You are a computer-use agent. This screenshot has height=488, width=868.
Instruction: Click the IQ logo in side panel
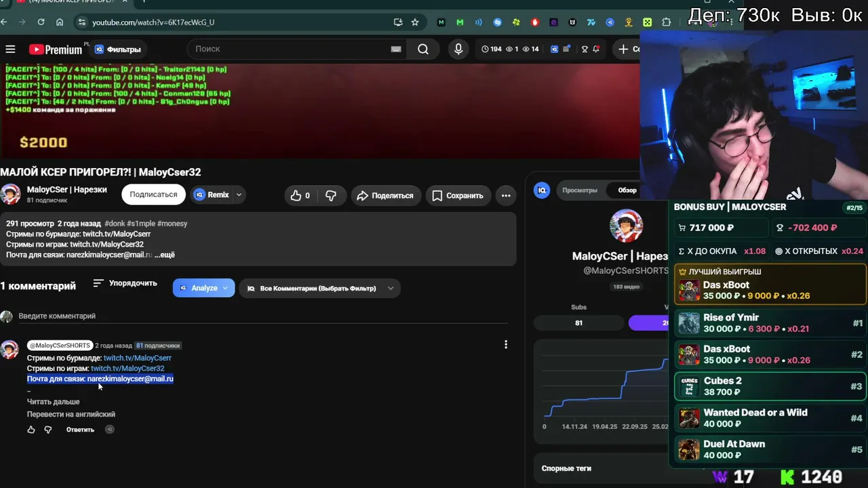[x=542, y=190]
